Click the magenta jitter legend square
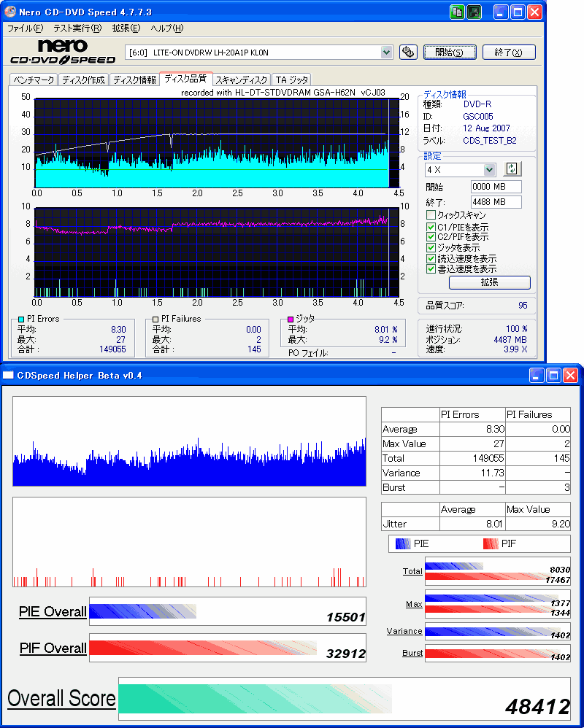The height and width of the screenshot is (728, 584). tap(291, 319)
